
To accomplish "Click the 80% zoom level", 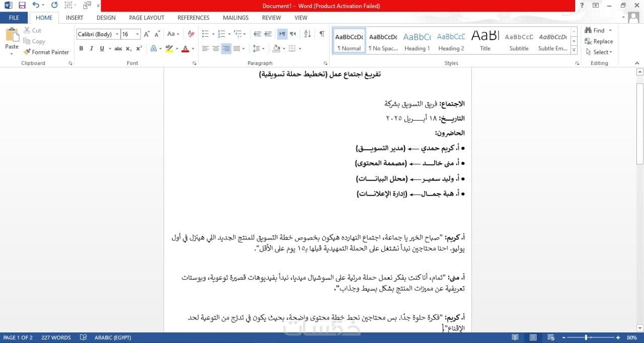I will click(631, 337).
